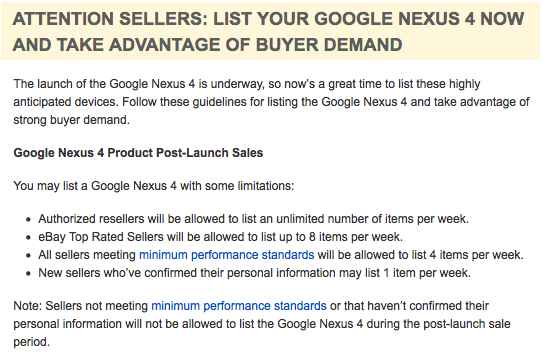
Task: Click the sentence about listing with some limitations
Action: pos(154,186)
